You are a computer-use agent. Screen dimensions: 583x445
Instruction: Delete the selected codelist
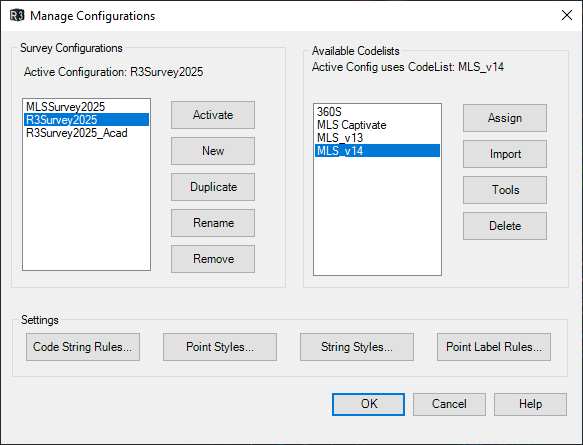tap(505, 226)
